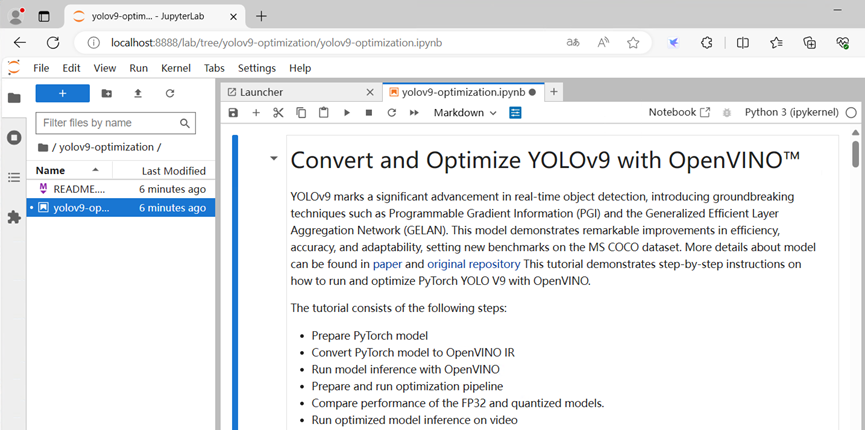Select the README file in browser
The width and height of the screenshot is (865, 430).
pyautogui.click(x=121, y=189)
